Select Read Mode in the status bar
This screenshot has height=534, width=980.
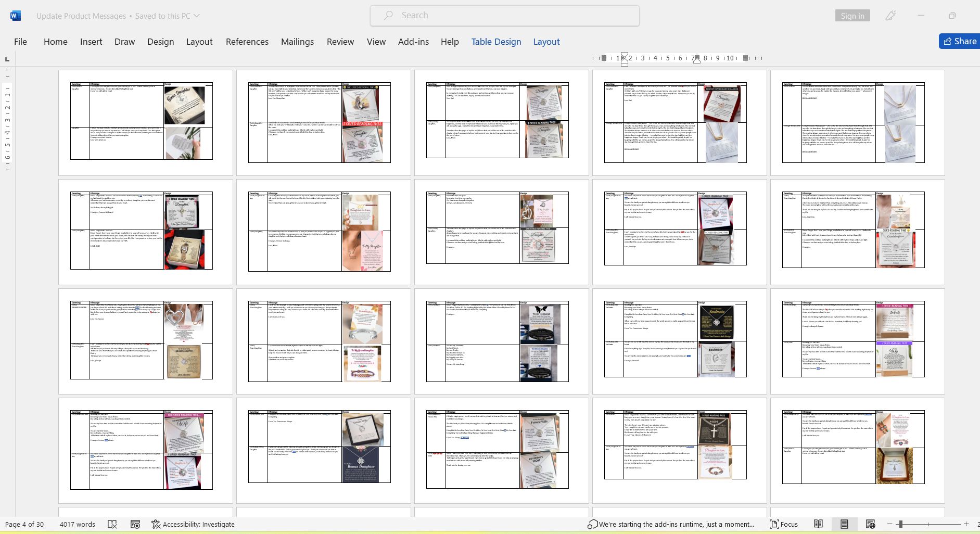[x=819, y=524]
